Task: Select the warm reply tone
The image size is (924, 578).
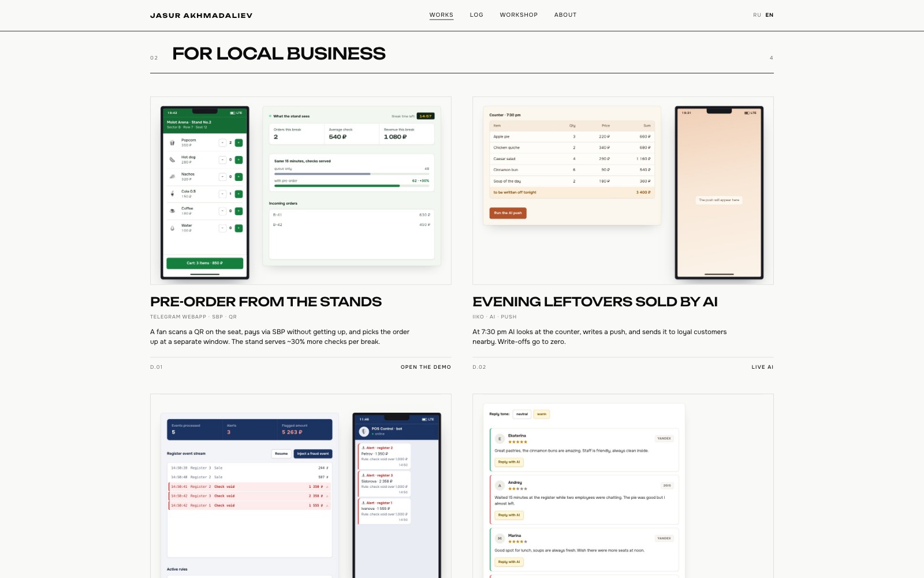Action: (x=542, y=414)
